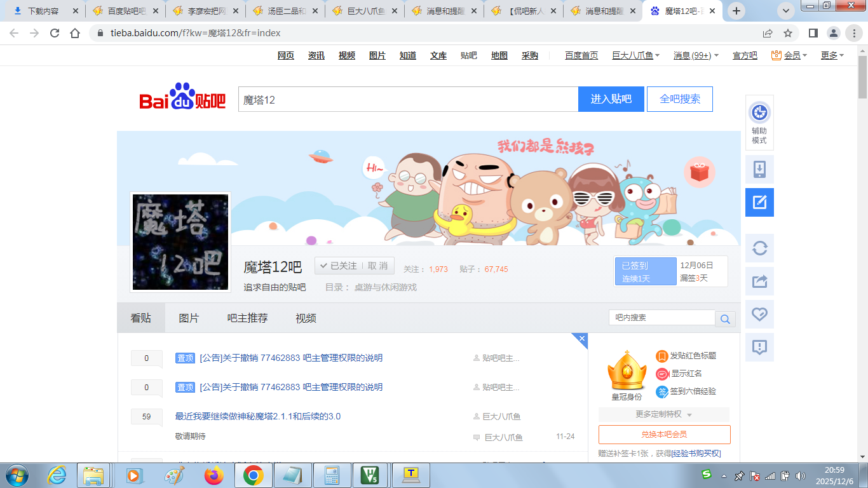Close the blue corner X on thread list

click(582, 339)
